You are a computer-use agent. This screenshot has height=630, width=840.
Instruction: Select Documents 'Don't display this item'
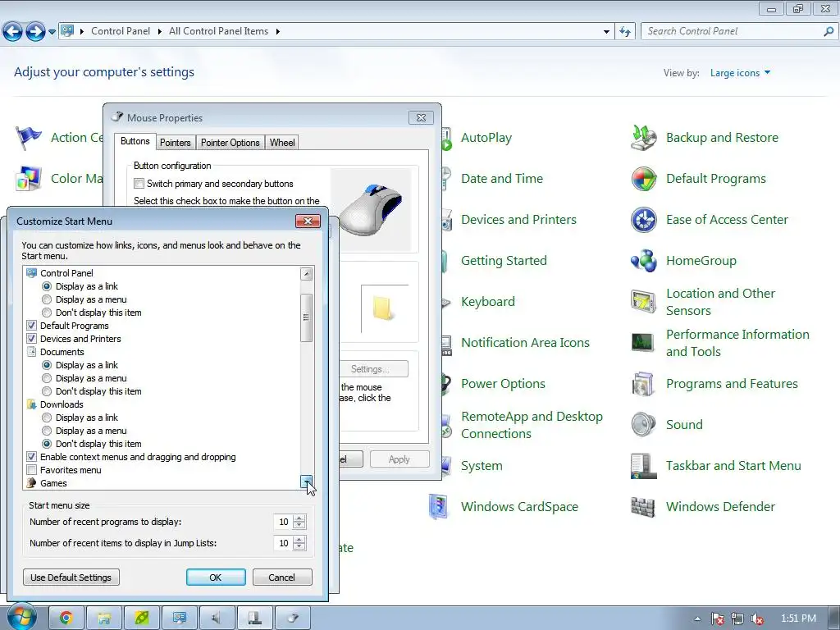point(47,391)
